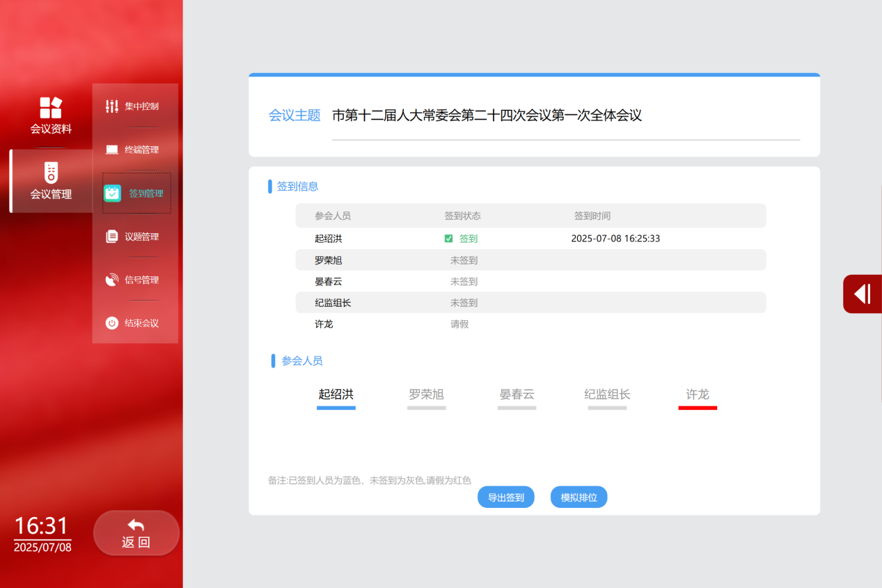The height and width of the screenshot is (588, 882).
Task: Click the 模拟排位 button
Action: coord(579,497)
